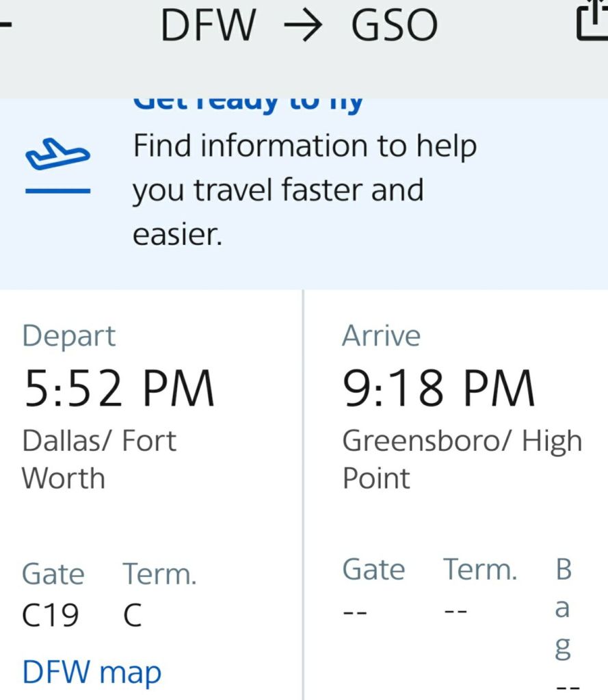Click the arrival Term. label

pyautogui.click(x=480, y=569)
